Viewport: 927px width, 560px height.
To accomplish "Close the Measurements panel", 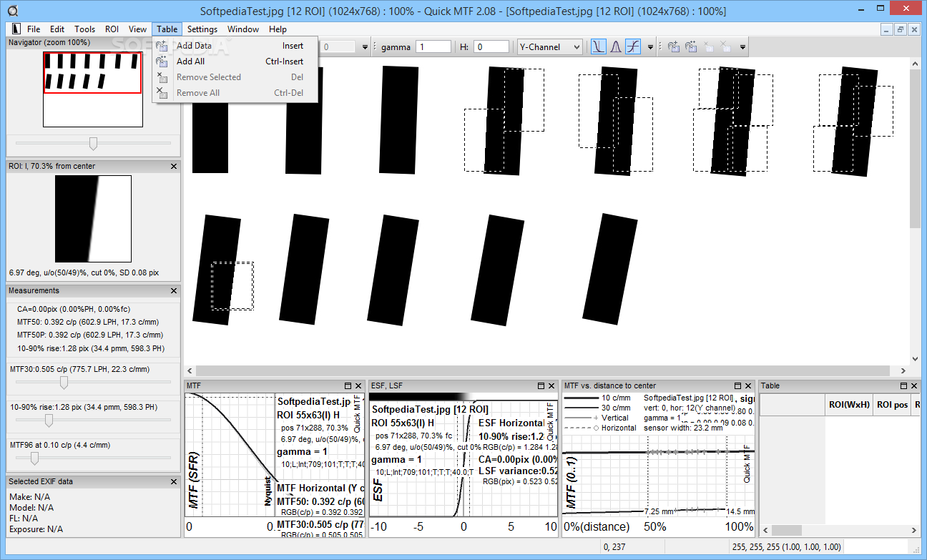I will click(x=174, y=290).
